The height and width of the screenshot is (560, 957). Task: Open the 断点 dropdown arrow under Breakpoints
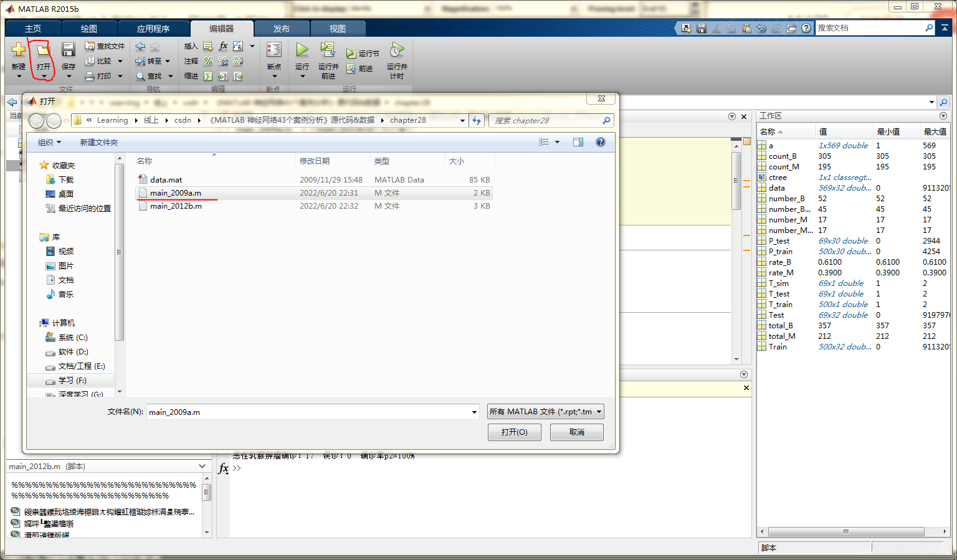click(274, 77)
